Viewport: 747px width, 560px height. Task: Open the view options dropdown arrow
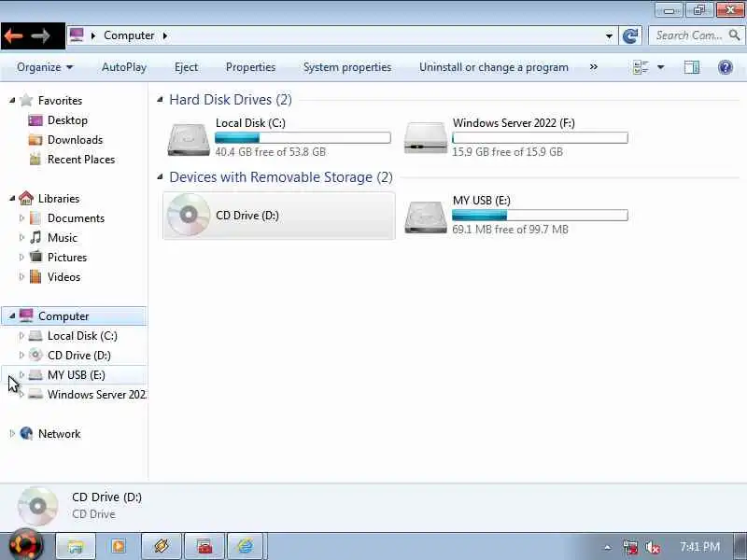(661, 67)
